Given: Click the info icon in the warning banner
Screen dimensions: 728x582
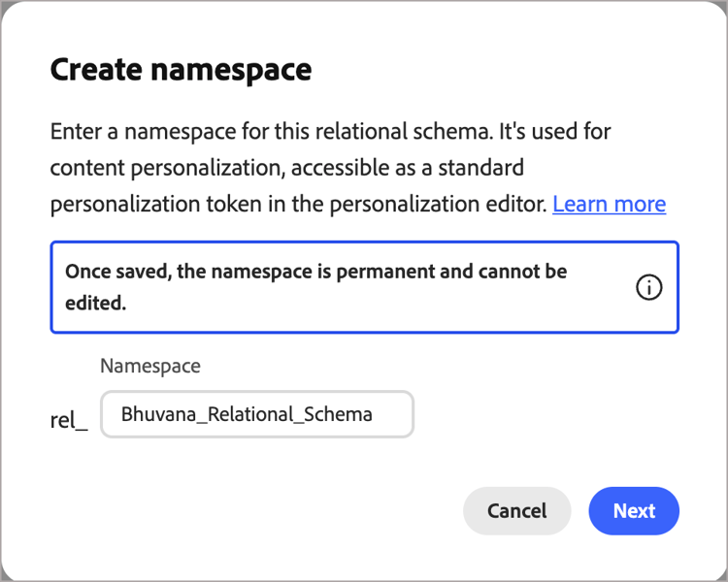Looking at the screenshot, I should (x=648, y=287).
